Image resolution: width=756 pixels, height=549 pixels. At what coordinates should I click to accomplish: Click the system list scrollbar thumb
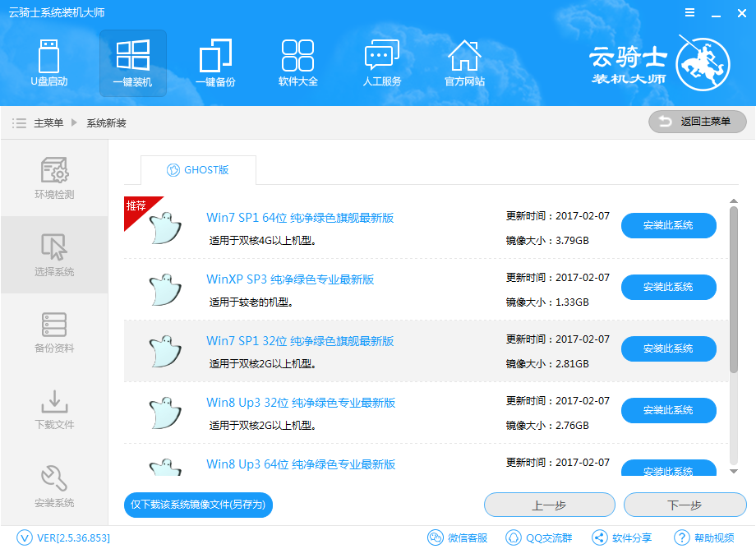[734, 289]
